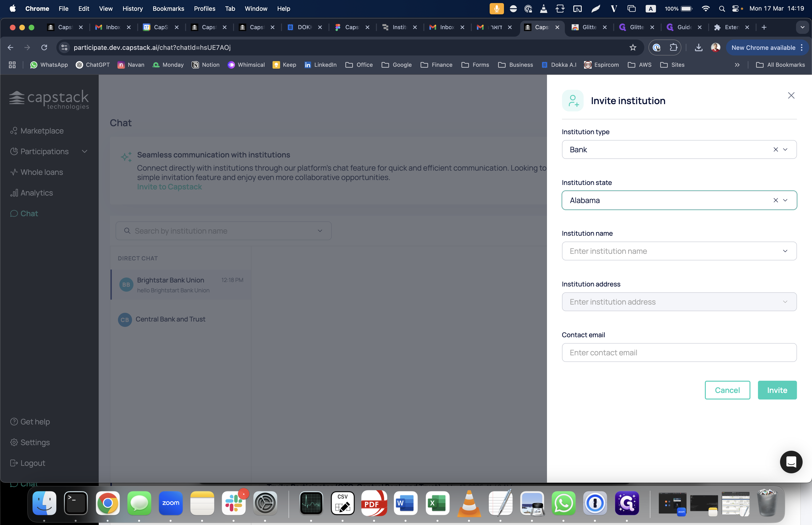This screenshot has width=812, height=525.
Task: Cancel the institution invitation
Action: [727, 390]
